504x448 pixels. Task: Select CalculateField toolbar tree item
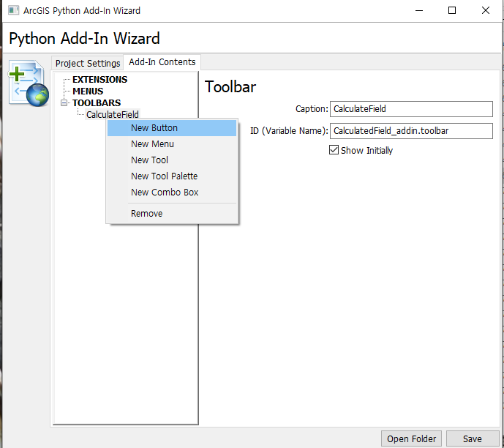(x=112, y=114)
